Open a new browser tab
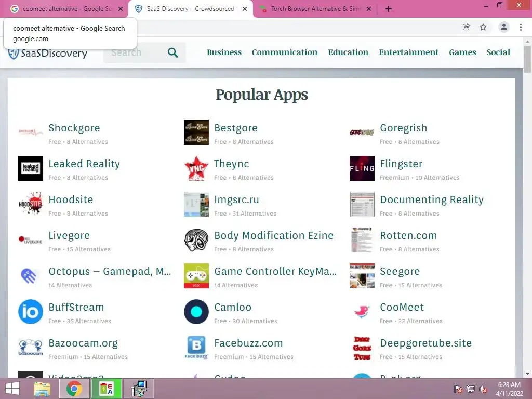Screen dimensions: 532x399 pyautogui.click(x=389, y=9)
